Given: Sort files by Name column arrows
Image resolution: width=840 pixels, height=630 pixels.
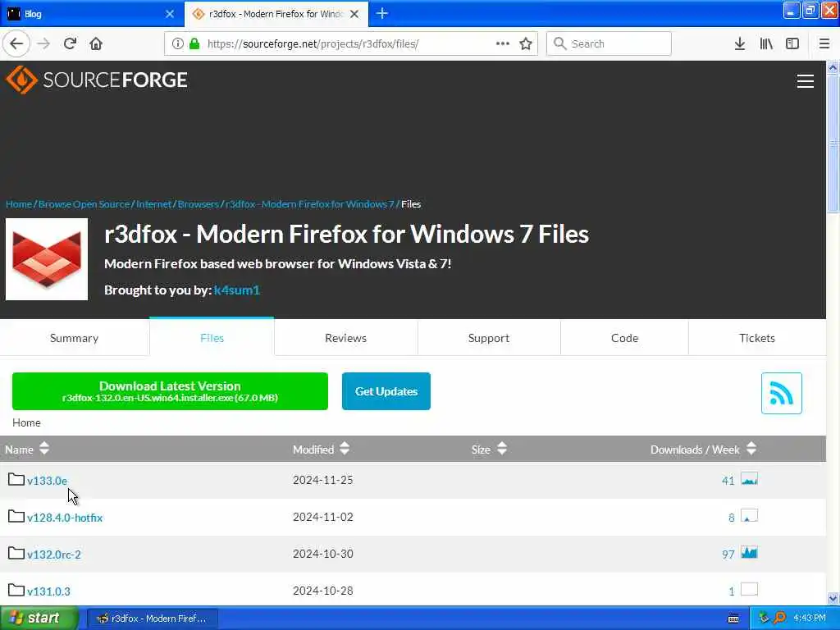Looking at the screenshot, I should [x=44, y=449].
